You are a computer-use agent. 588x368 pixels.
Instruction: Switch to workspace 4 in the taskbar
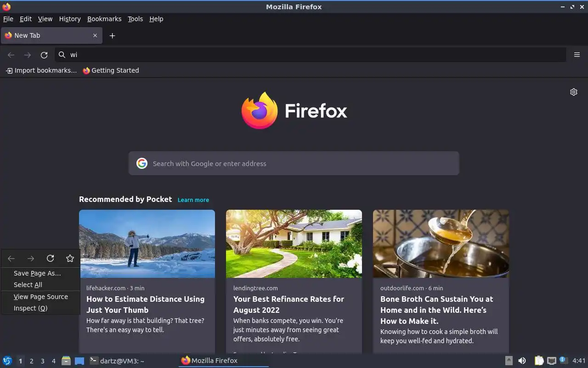[53, 361]
